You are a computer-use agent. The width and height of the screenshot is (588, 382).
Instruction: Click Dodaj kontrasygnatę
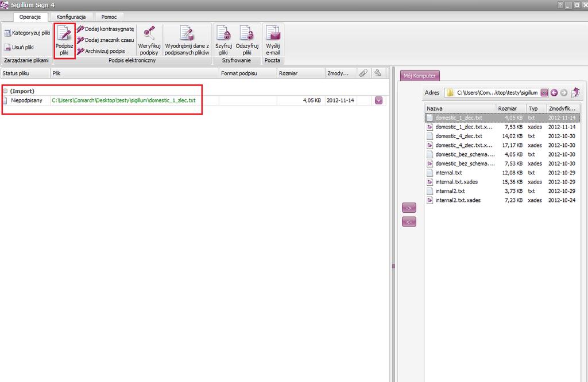coord(106,29)
